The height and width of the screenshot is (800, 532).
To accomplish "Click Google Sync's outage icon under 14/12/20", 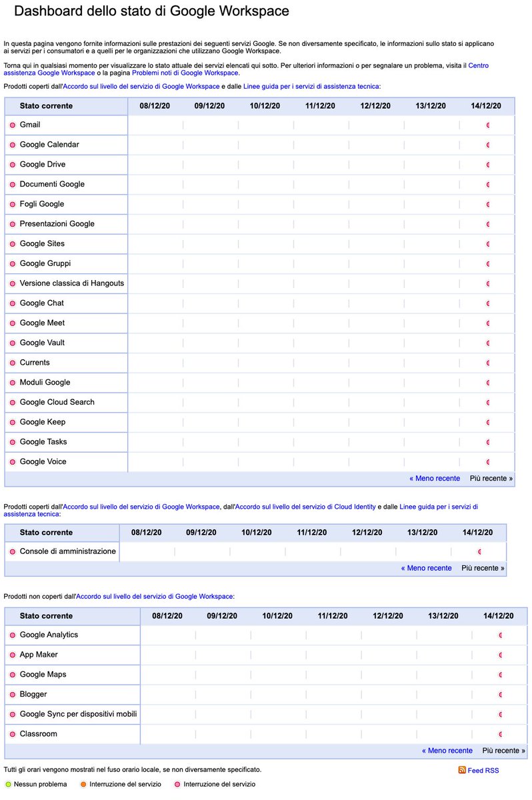I will tap(500, 715).
